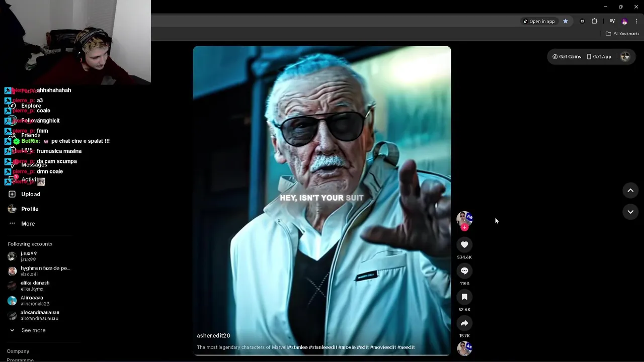Click the Chrome extension icon beside the star
This screenshot has height=362, width=644.
pyautogui.click(x=582, y=21)
